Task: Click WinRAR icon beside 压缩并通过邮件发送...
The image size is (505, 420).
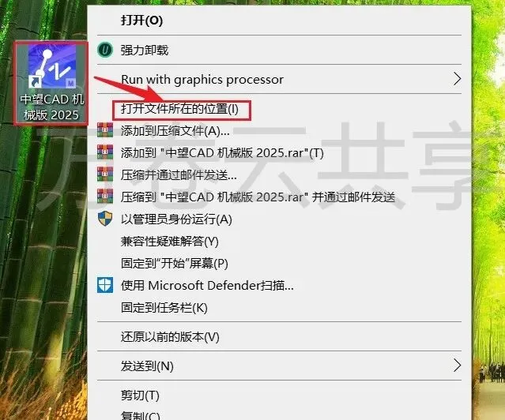Action: [x=105, y=174]
